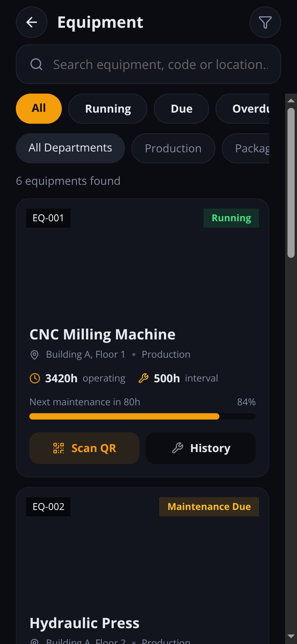Select the Packaging department chip

[246, 148]
